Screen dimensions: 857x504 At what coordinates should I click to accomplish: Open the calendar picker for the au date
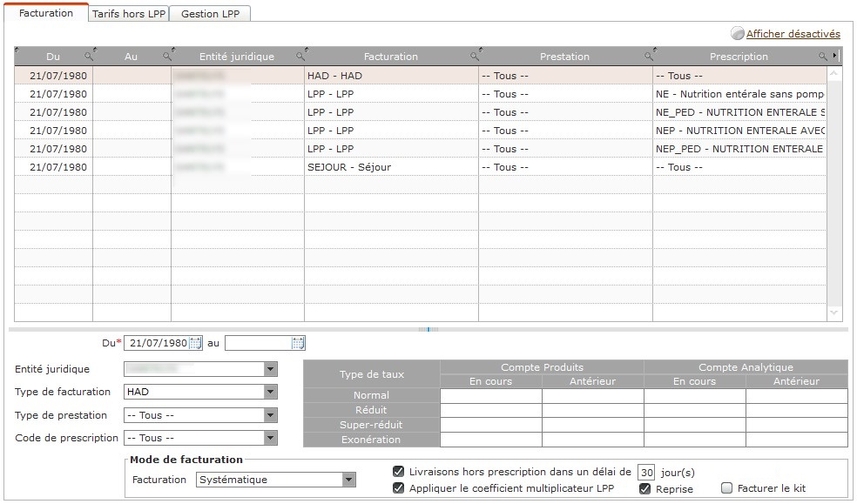click(x=298, y=344)
